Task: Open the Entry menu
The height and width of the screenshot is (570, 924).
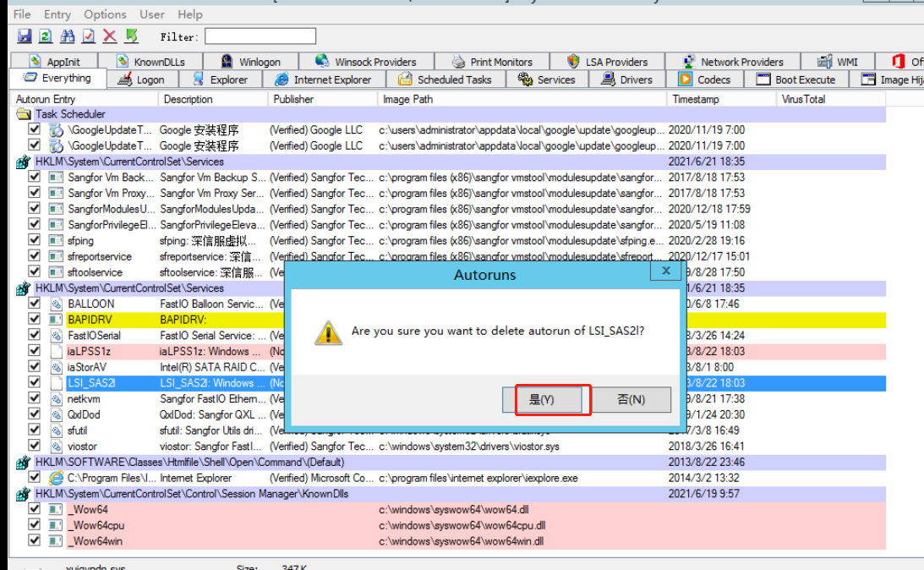Action: [57, 14]
